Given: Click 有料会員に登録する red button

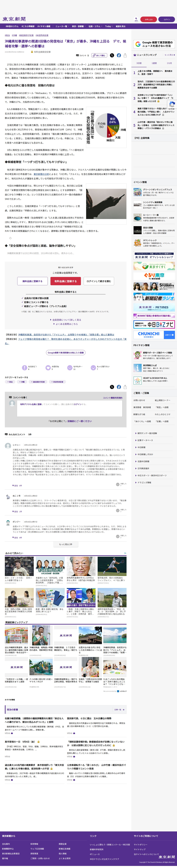Looking at the screenshot, I should [x=66, y=281].
